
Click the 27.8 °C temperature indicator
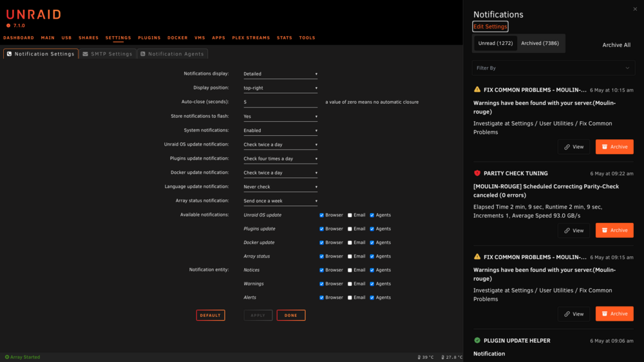pyautogui.click(x=452, y=357)
